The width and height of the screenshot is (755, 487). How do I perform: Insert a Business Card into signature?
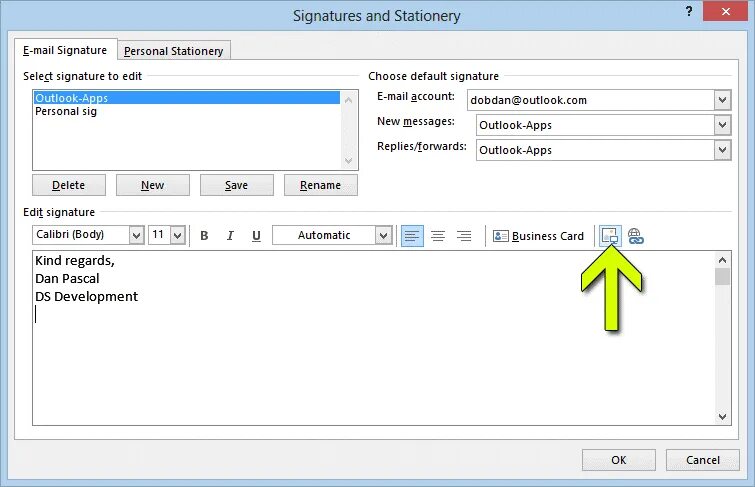tap(538, 236)
